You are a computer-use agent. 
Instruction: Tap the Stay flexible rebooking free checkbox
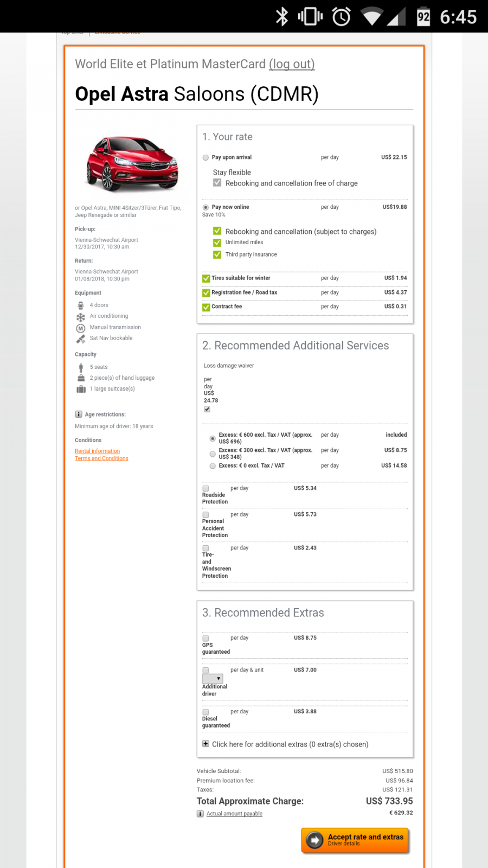[217, 183]
